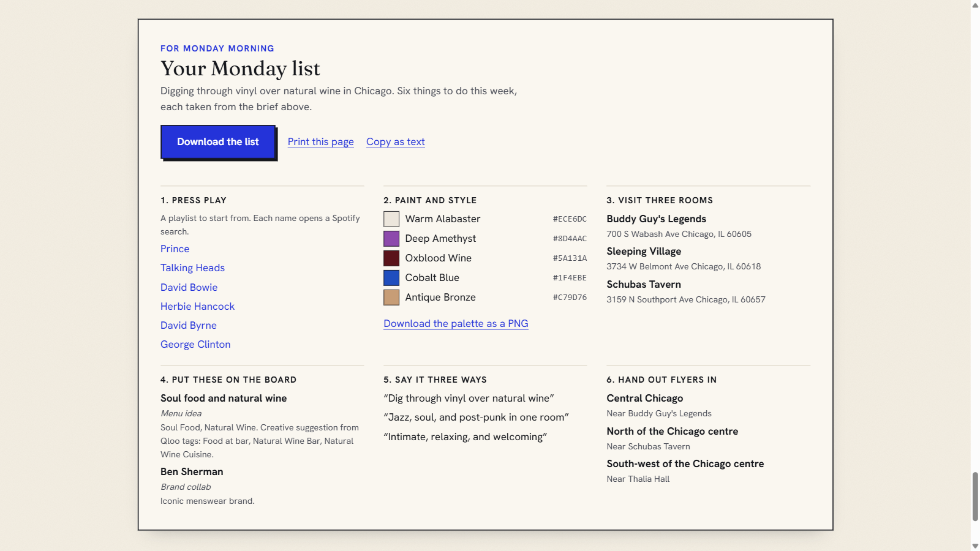Click the Your Monday list heading
Viewport: 980px width, 551px height.
point(240,69)
